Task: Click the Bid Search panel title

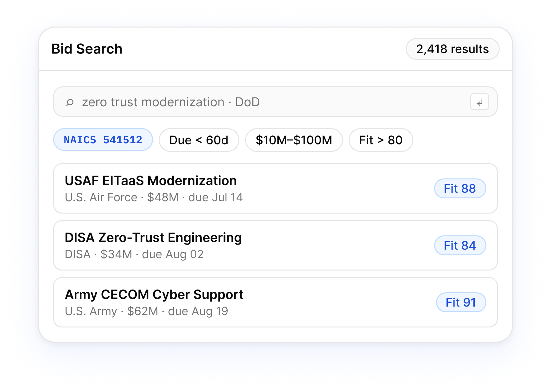Action: 87,49
